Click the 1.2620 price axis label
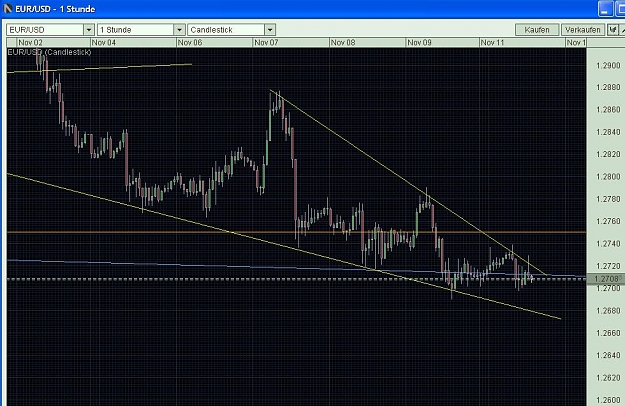 click(x=608, y=378)
